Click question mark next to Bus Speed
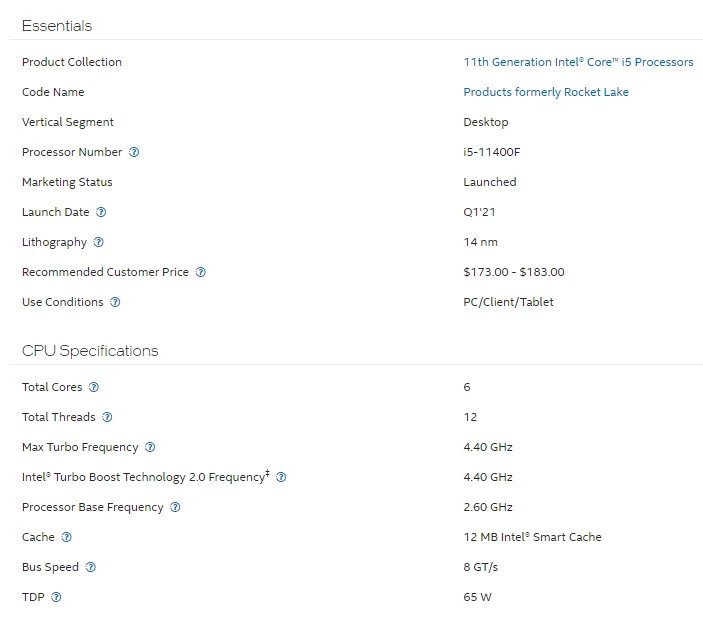The height and width of the screenshot is (617, 703). 91,567
